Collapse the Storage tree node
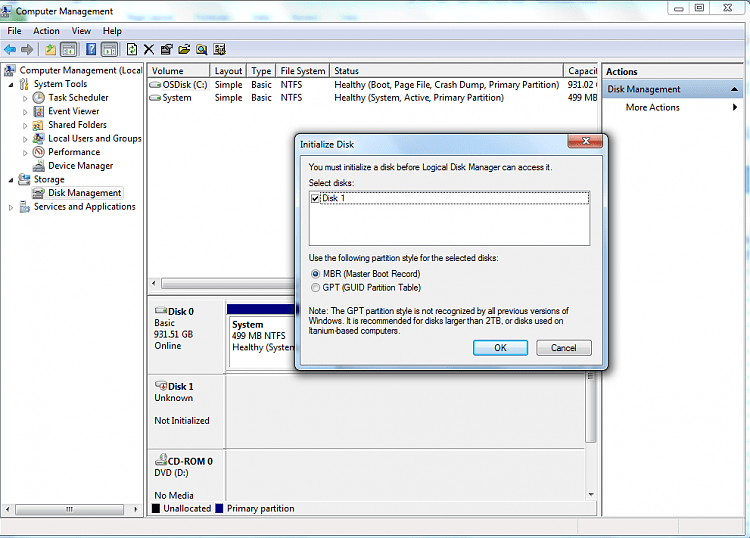The width and height of the screenshot is (750, 538). [11, 180]
